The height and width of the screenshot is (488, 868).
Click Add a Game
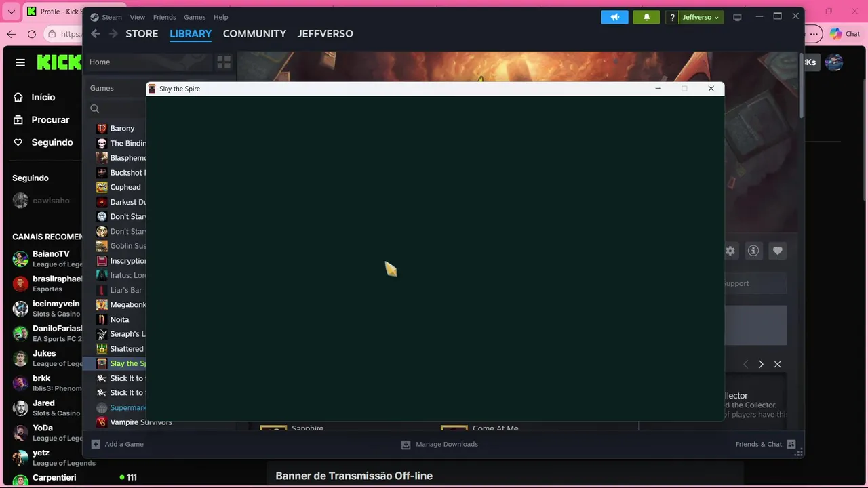click(x=117, y=444)
